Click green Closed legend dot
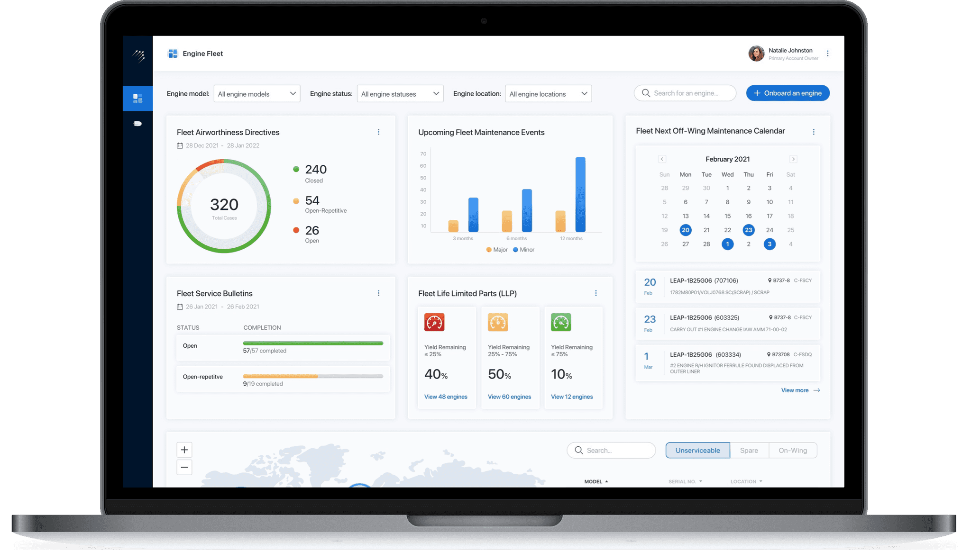Screen dimensions: 971x560 [x=296, y=169]
